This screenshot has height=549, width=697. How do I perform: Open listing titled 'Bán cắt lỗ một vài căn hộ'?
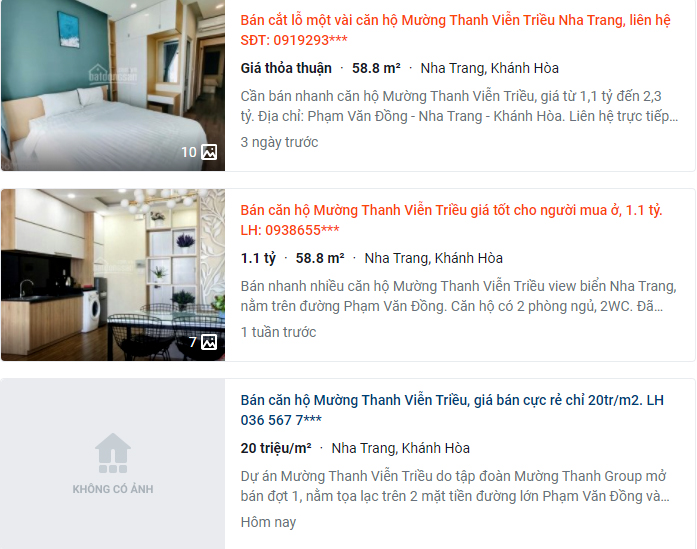(455, 30)
